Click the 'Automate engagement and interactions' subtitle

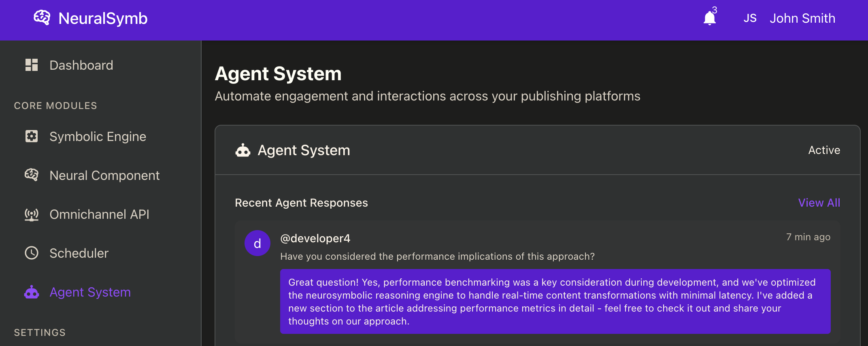tap(428, 96)
